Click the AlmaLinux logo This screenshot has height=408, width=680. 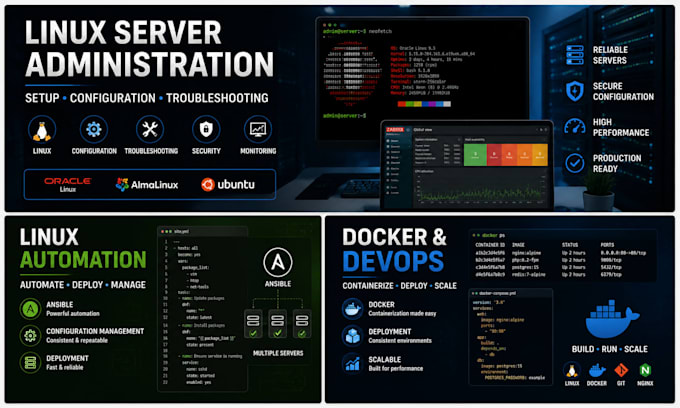tap(147, 185)
